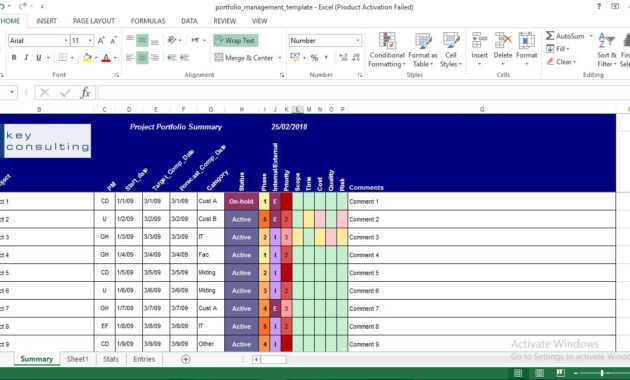Click the Undo arrow in Quick Access

(3, 6)
